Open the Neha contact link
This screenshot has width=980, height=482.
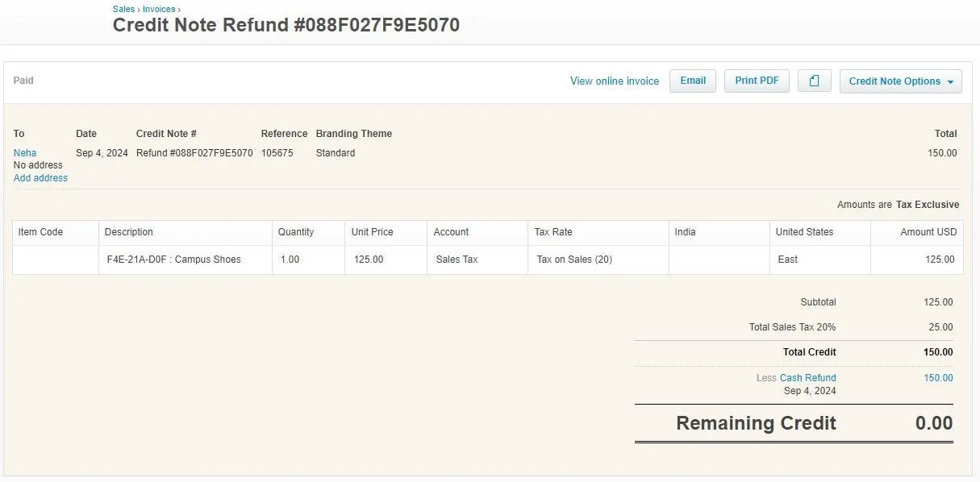(x=25, y=153)
